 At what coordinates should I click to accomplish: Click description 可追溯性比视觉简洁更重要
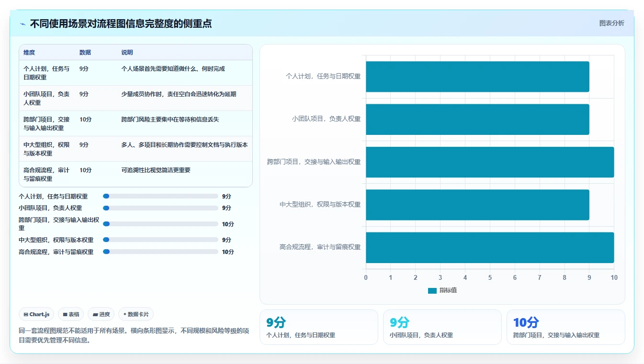(156, 170)
